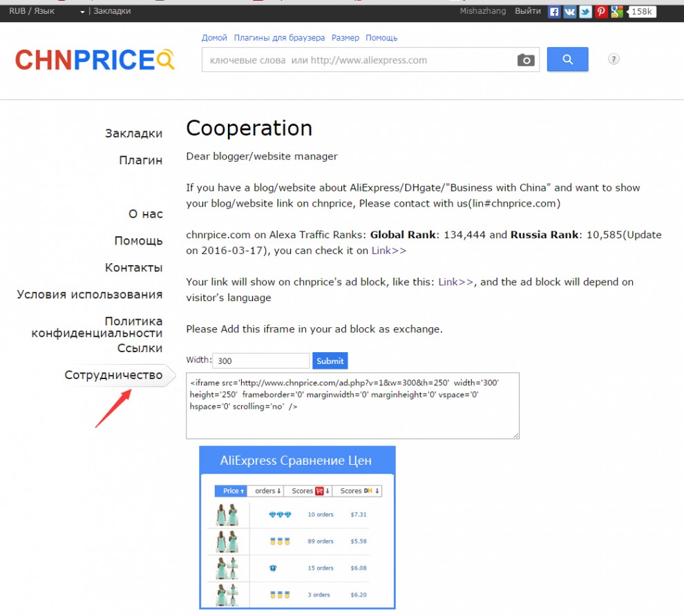The width and height of the screenshot is (684, 616).
Task: Click the Facebook share icon
Action: coord(554,12)
